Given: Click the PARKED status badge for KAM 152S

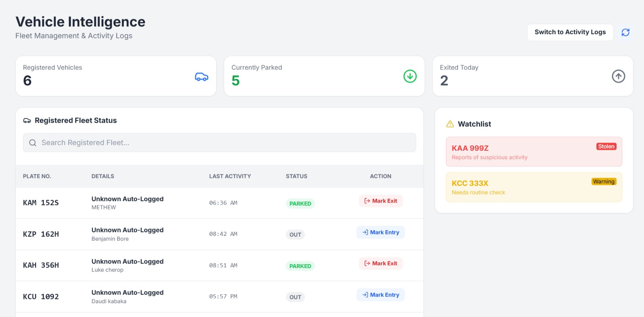Looking at the screenshot, I should (300, 204).
